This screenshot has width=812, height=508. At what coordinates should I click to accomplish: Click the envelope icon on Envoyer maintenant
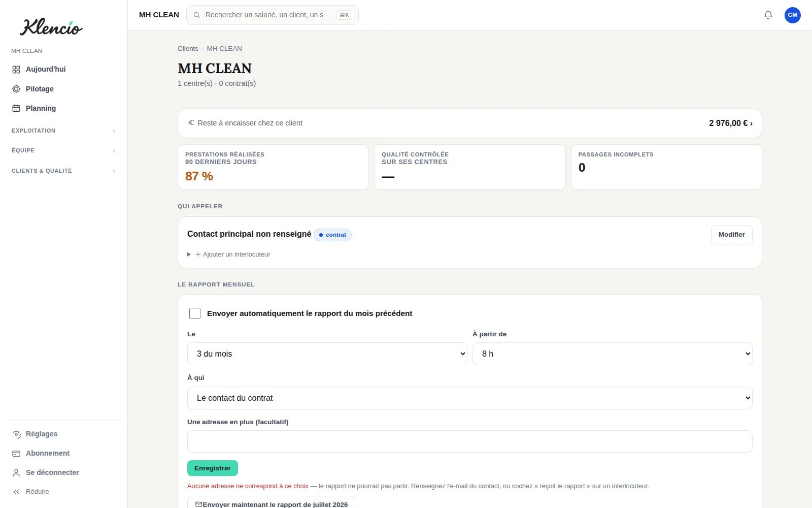coord(199,504)
